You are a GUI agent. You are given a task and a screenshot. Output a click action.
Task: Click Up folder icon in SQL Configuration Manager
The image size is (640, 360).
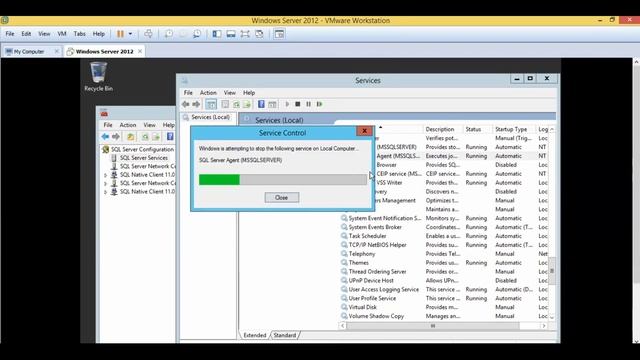[x=131, y=137]
